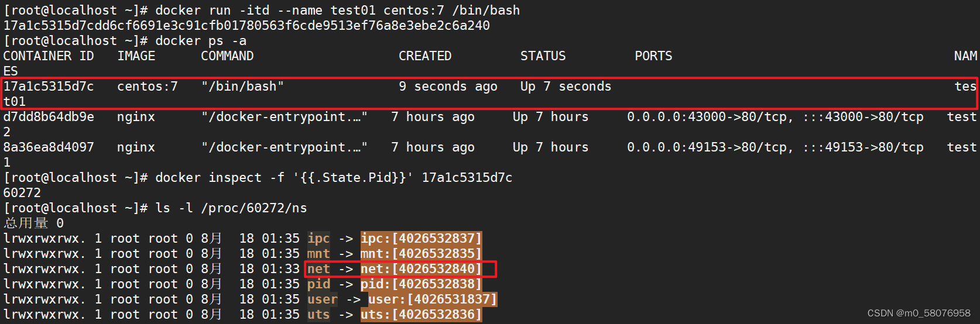Click the "/bin/bash" command cell
This screenshot has width=980, height=324.
(242, 87)
